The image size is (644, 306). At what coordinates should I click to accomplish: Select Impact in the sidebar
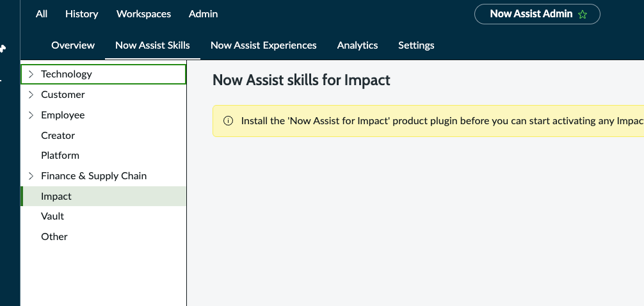click(x=104, y=196)
